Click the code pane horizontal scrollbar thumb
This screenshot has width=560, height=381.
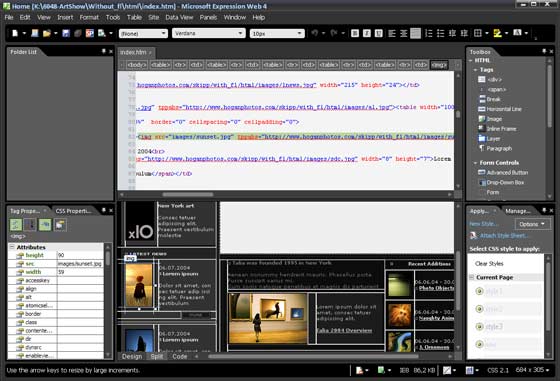click(188, 195)
